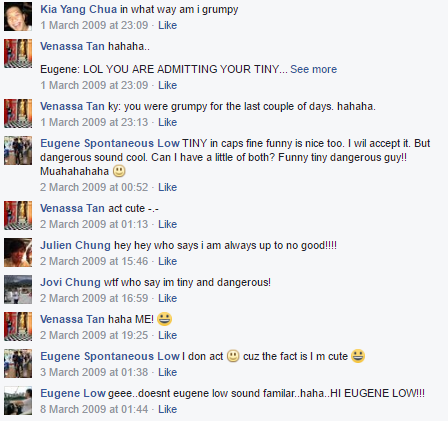Click the Eugene Low name on last comment
The image size is (448, 421).
coord(73,393)
